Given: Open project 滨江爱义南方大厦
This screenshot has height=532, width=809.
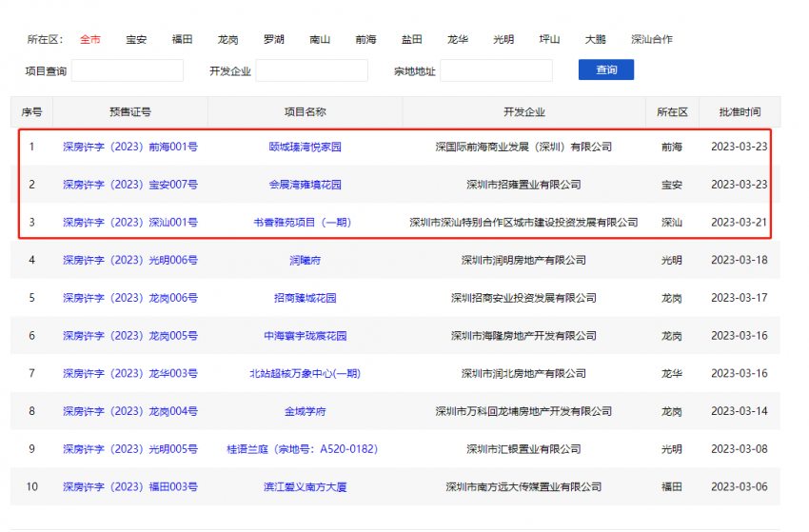Looking at the screenshot, I should pyautogui.click(x=305, y=486).
